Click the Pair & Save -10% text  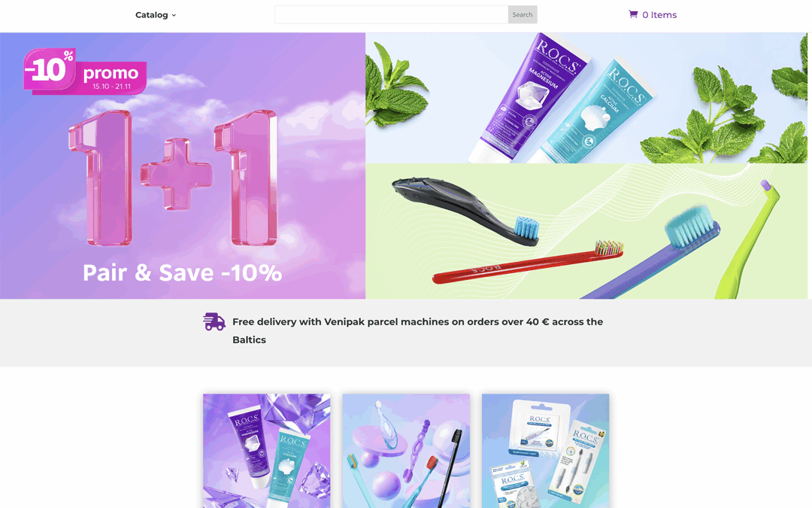[x=182, y=272]
